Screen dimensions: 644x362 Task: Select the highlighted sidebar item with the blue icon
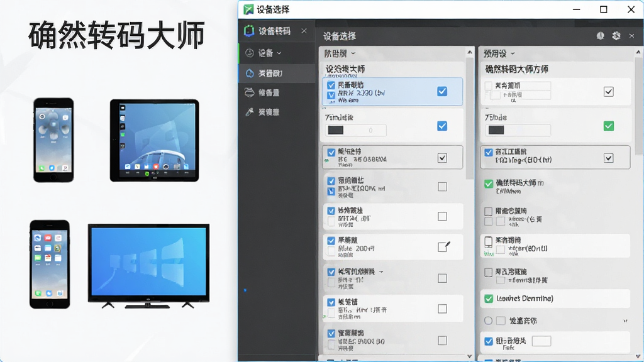277,73
